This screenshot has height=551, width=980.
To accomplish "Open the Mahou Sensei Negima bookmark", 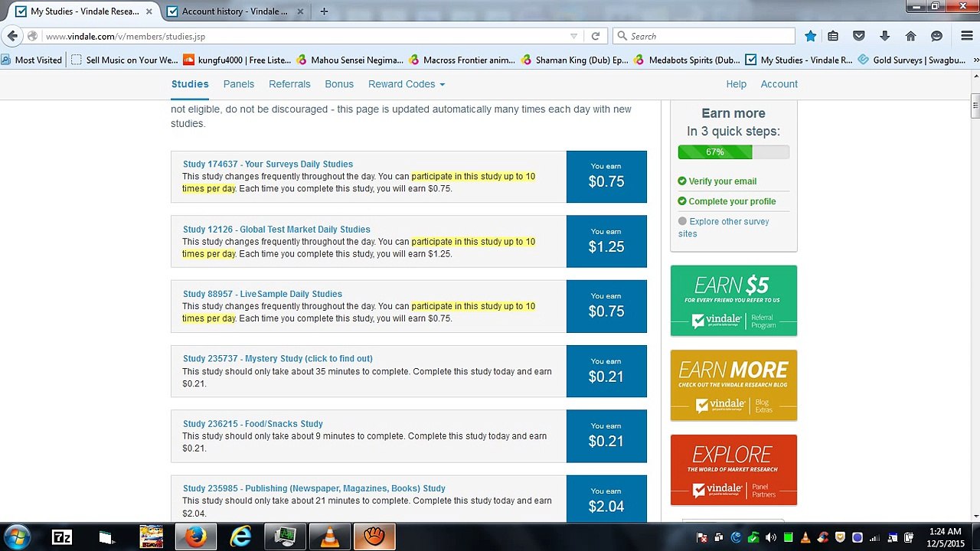I will [350, 60].
